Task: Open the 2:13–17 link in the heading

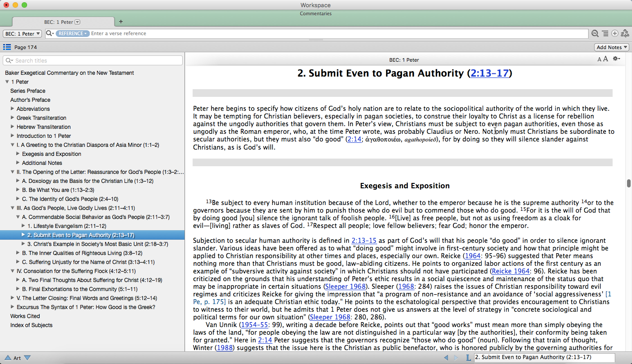Action: [489, 73]
